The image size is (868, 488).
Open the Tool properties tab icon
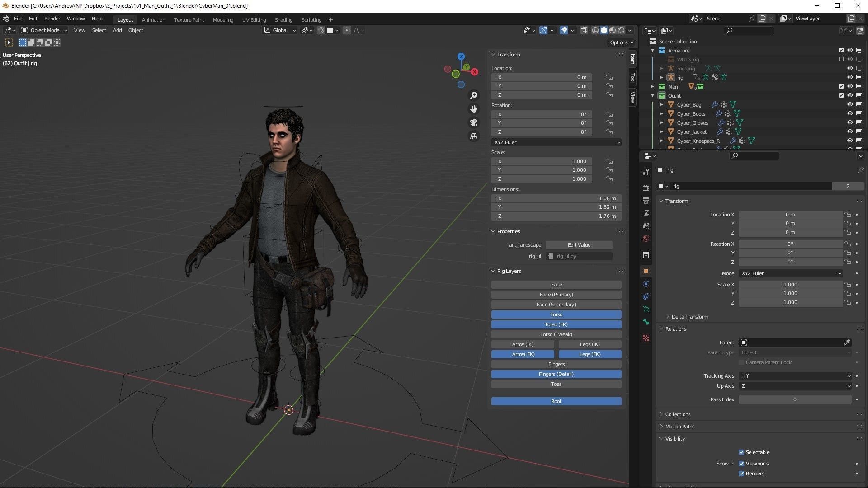[646, 171]
